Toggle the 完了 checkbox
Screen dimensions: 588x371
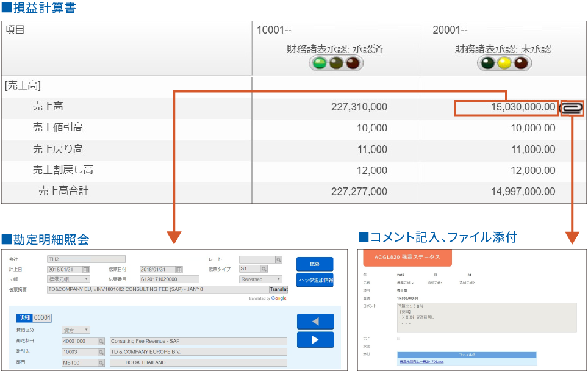pos(398,338)
